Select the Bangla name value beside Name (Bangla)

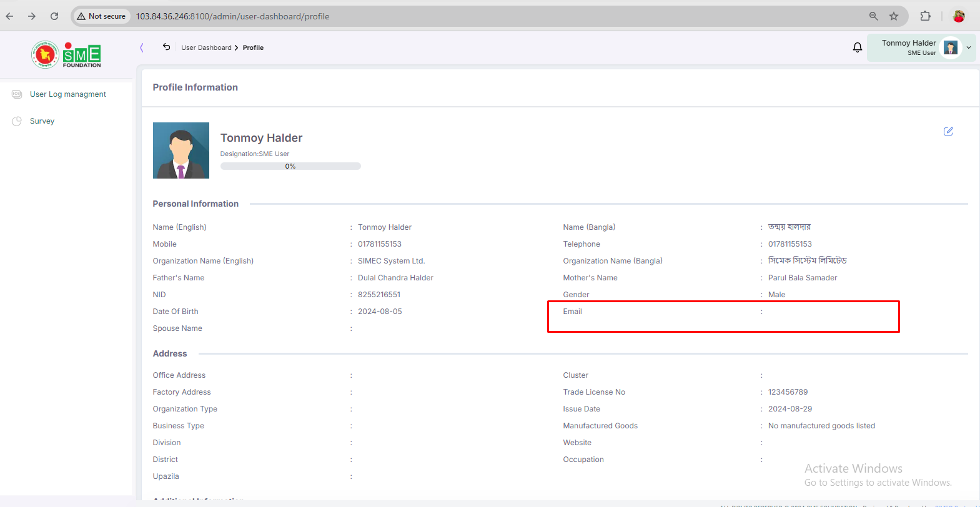click(789, 227)
